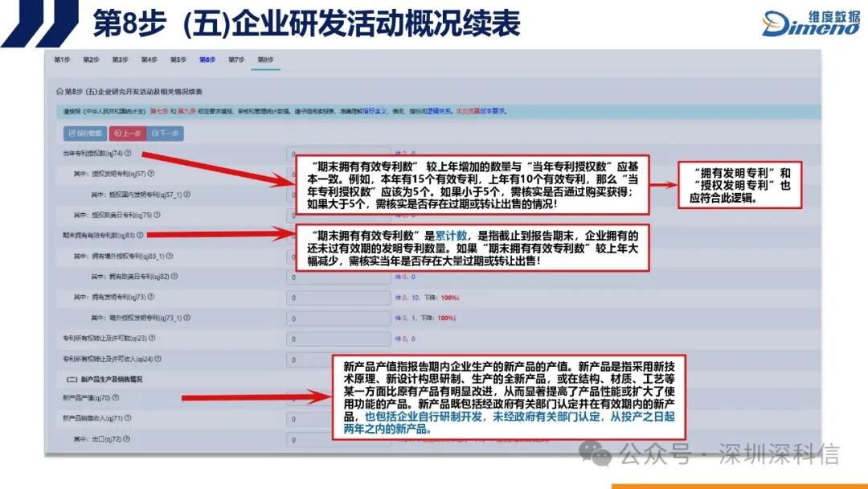This screenshot has height=489, width=868.
Task: Open help icon for 境外授权发明专利(qj73_1)
Action: tap(187, 318)
